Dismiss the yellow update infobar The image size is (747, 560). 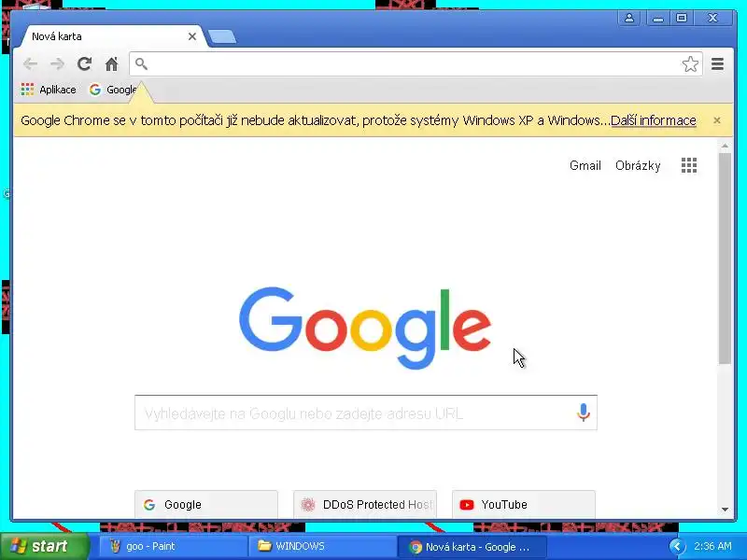(716, 120)
